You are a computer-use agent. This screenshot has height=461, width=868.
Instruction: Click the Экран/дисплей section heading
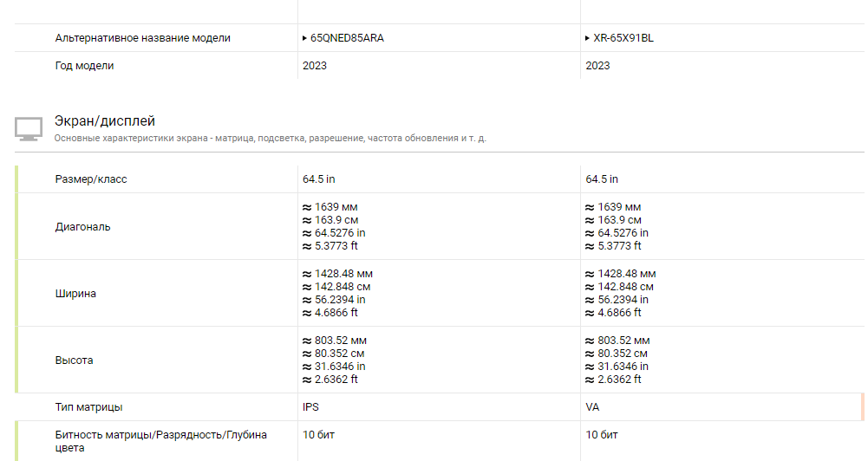[105, 121]
